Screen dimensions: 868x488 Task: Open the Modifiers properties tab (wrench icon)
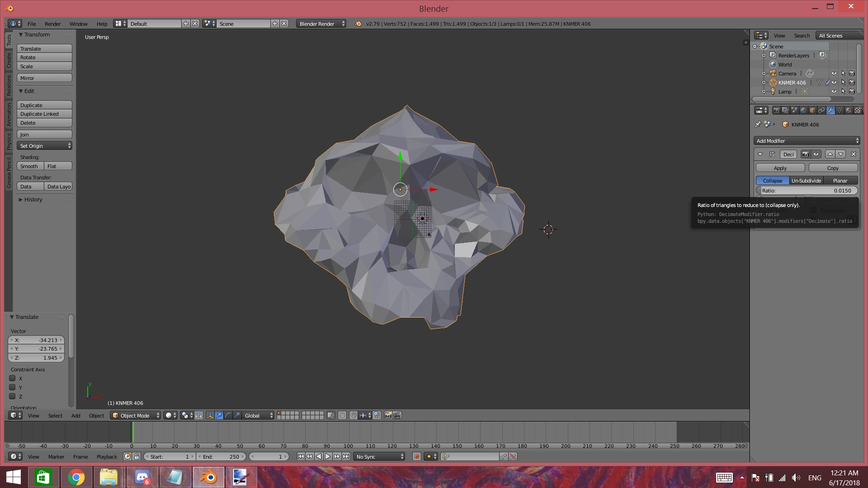click(830, 110)
